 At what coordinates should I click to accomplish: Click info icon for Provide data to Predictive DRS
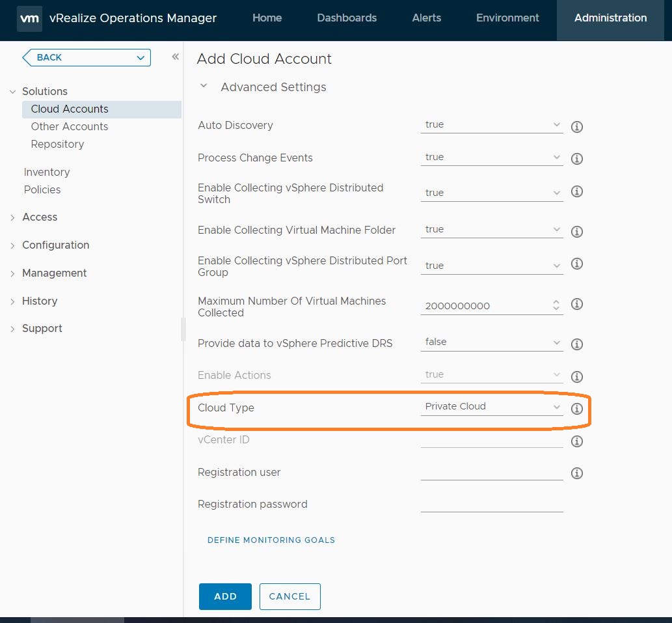tap(576, 344)
